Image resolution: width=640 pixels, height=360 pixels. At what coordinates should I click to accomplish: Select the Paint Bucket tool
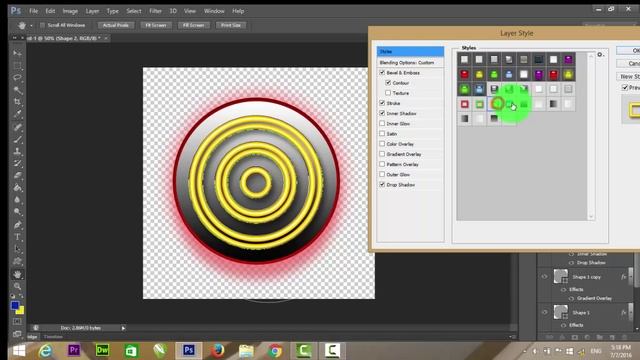18,188
